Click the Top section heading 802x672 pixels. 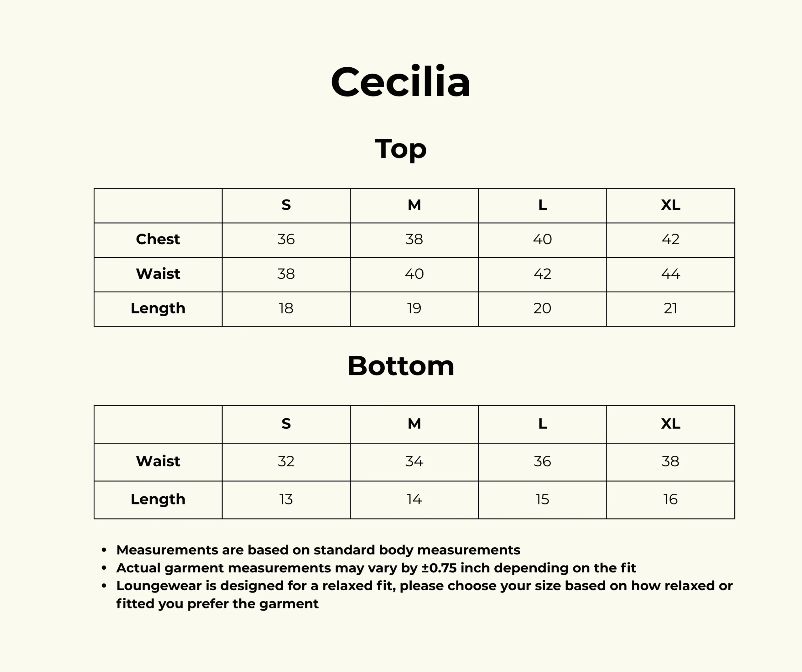coord(401,148)
